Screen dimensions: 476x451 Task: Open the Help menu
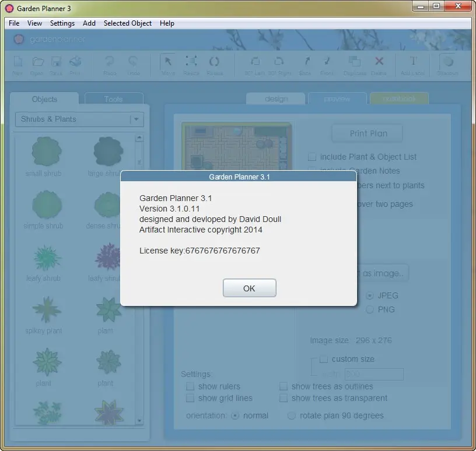(x=167, y=23)
